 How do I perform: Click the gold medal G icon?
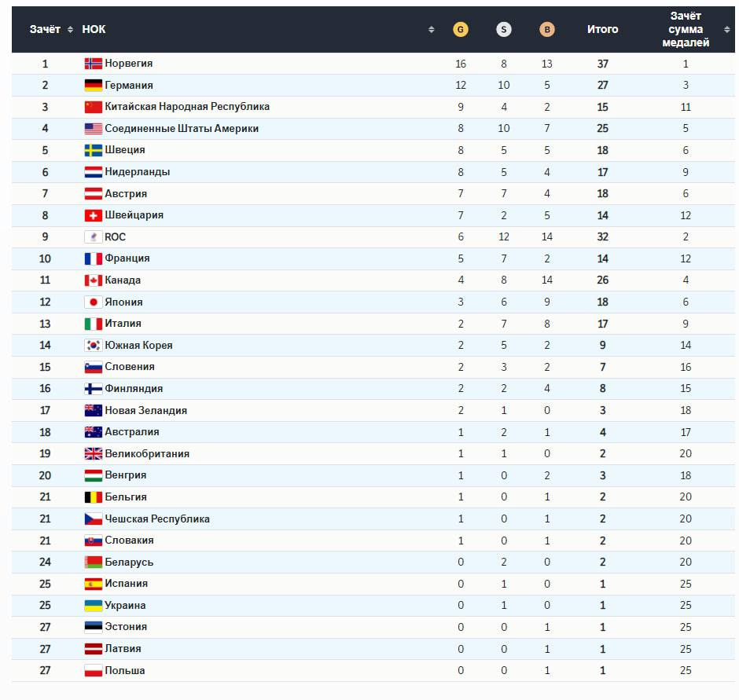pyautogui.click(x=461, y=30)
